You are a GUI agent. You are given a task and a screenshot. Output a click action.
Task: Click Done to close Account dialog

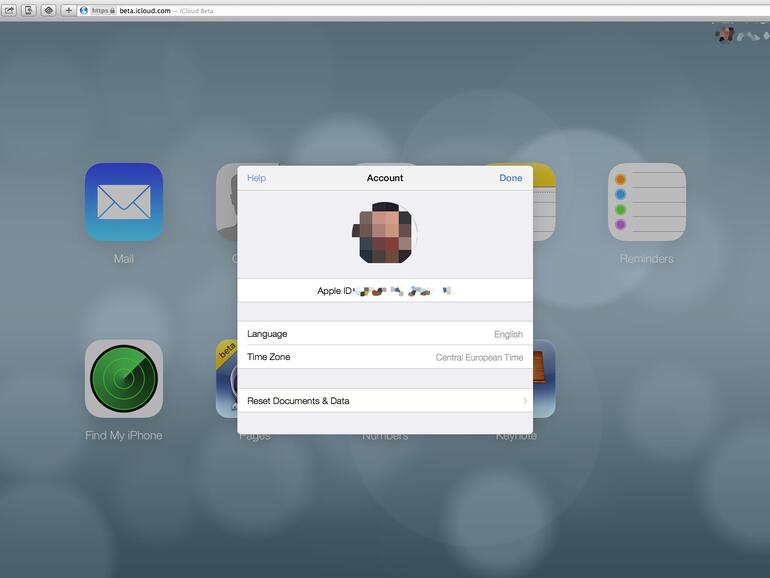point(511,178)
